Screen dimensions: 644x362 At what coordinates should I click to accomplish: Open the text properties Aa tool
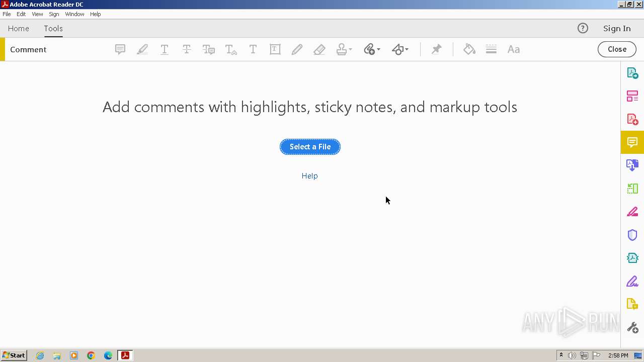pos(514,49)
